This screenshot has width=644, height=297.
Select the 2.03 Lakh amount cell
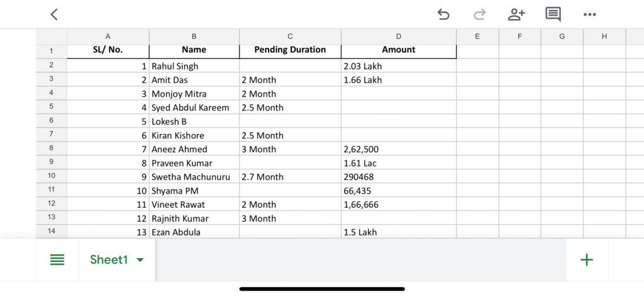pyautogui.click(x=399, y=66)
